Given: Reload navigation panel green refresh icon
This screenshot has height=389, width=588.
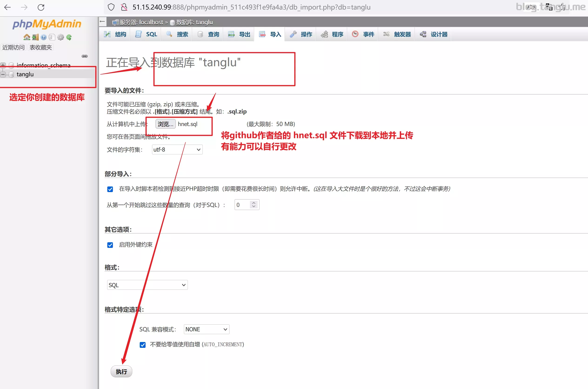Looking at the screenshot, I should [69, 37].
